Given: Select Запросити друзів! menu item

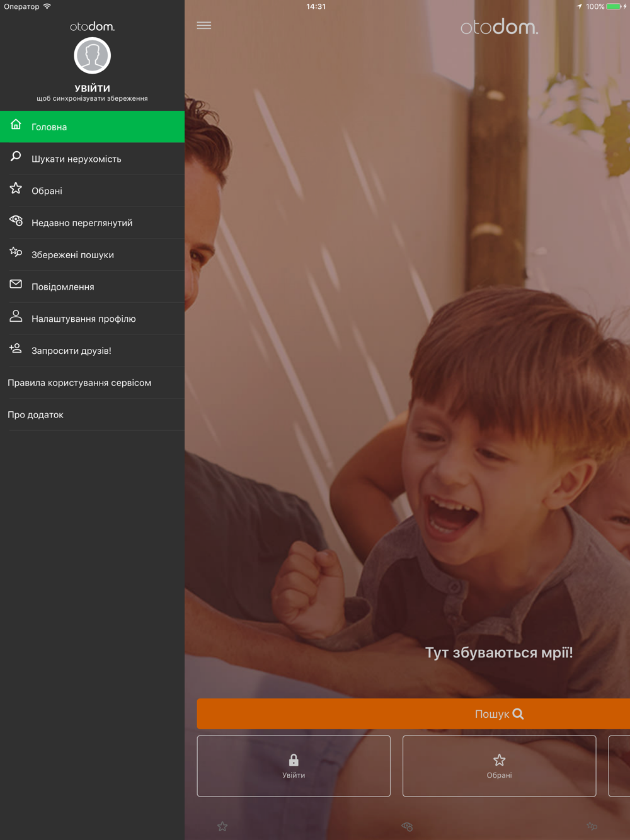Looking at the screenshot, I should click(92, 351).
